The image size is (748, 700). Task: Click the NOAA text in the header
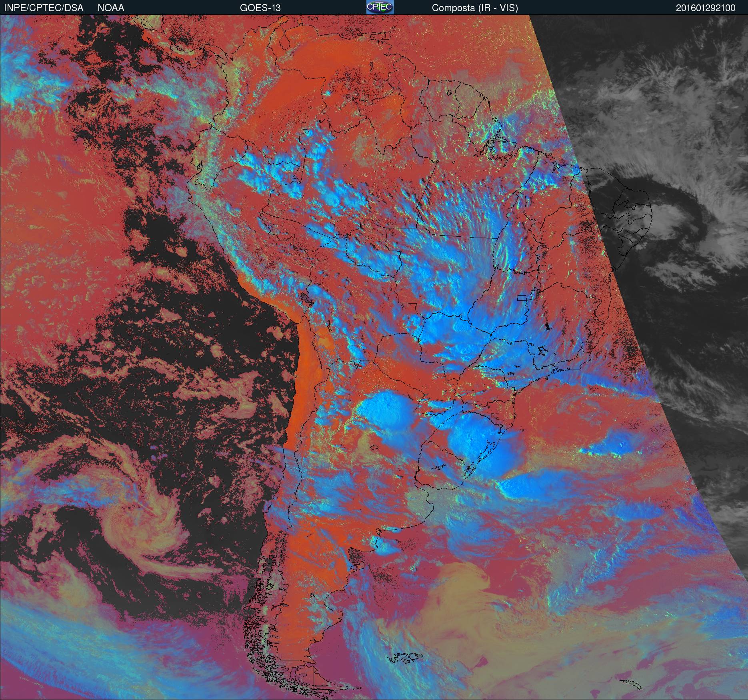111,8
